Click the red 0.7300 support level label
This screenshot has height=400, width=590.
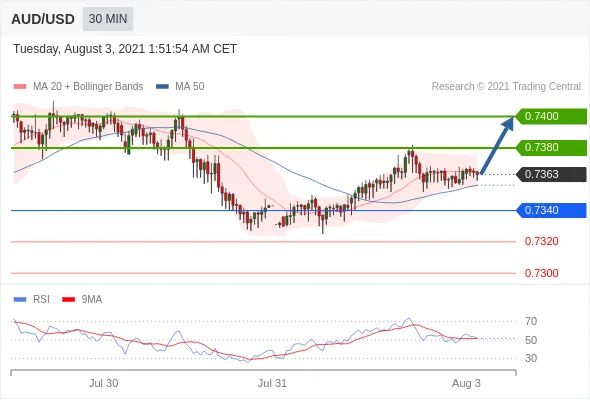[x=541, y=273]
